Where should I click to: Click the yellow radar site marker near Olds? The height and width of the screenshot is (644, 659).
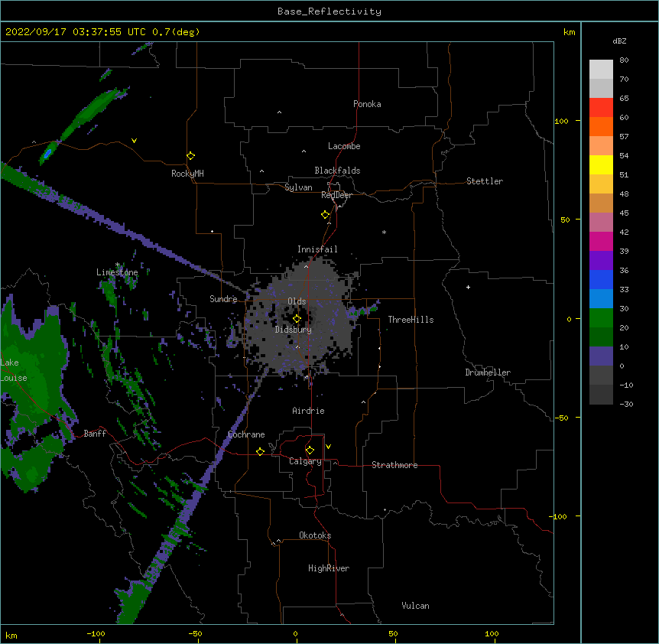click(297, 319)
